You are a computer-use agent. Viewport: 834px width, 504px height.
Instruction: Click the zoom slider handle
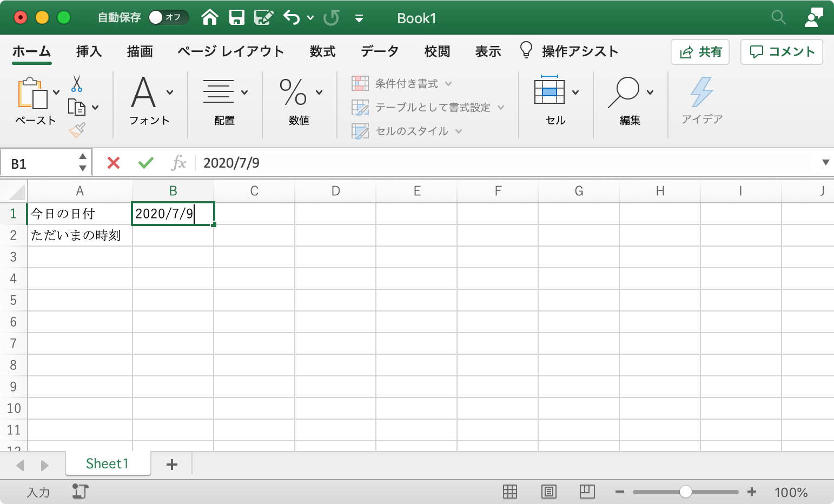click(x=686, y=492)
